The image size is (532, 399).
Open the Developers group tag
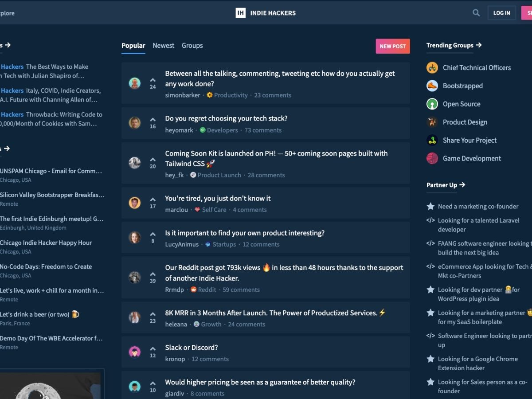[219, 130]
